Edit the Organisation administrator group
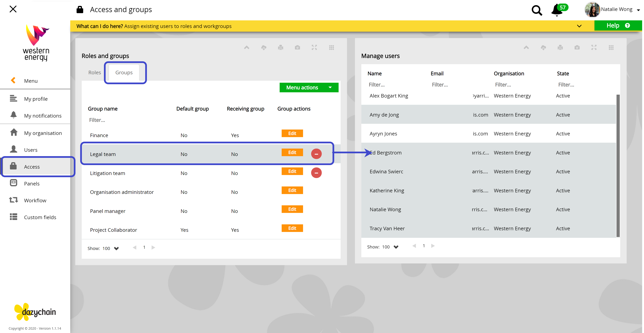 pos(292,190)
